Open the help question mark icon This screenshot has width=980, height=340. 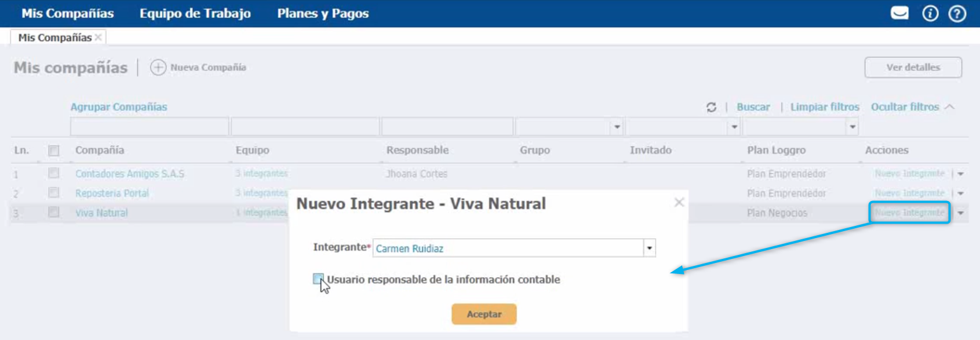pyautogui.click(x=957, y=13)
